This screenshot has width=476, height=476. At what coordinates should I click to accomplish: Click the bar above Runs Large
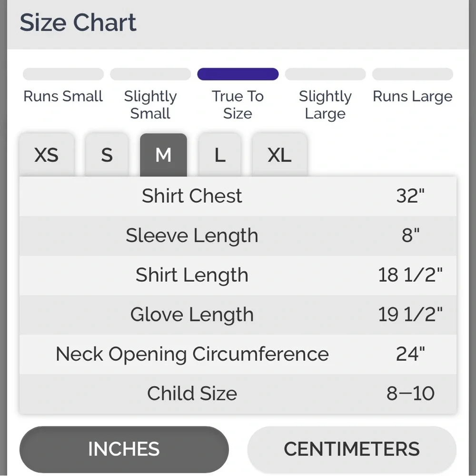(412, 74)
